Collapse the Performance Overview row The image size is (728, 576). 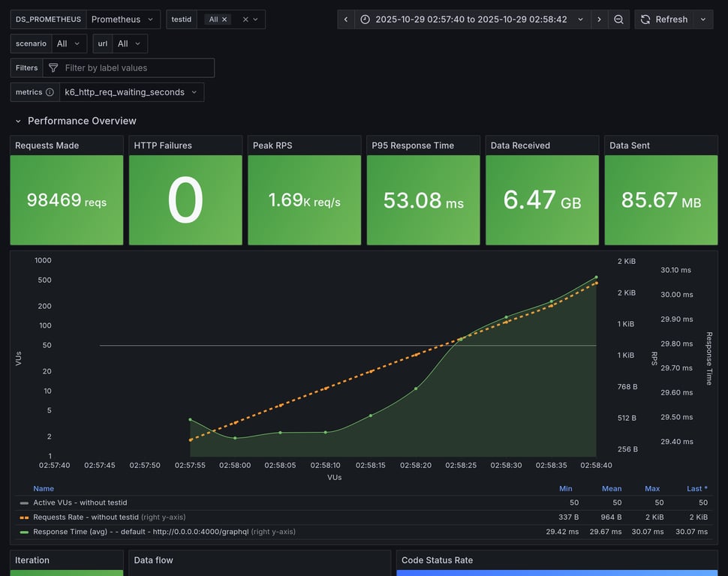coord(18,121)
